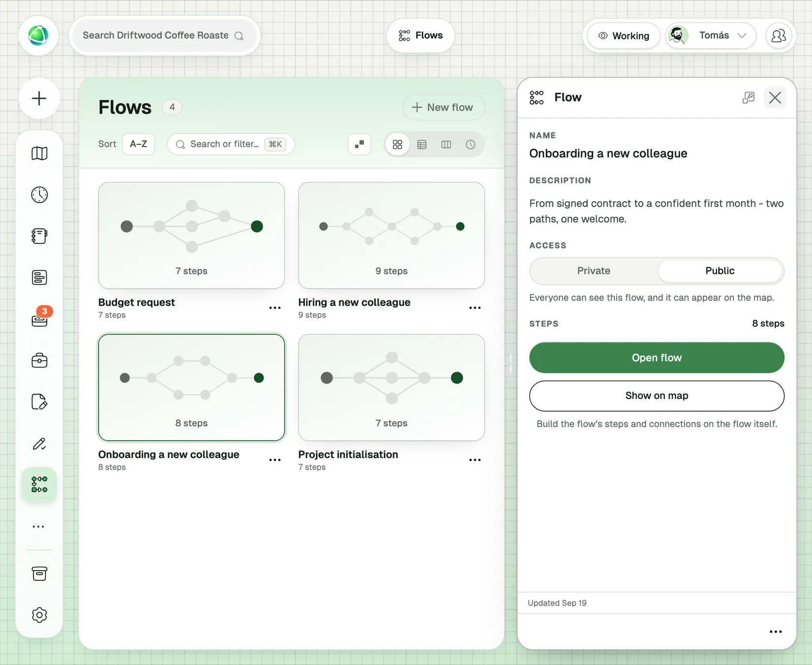
Task: Click the Hiring a new colleague title
Action: (x=354, y=302)
